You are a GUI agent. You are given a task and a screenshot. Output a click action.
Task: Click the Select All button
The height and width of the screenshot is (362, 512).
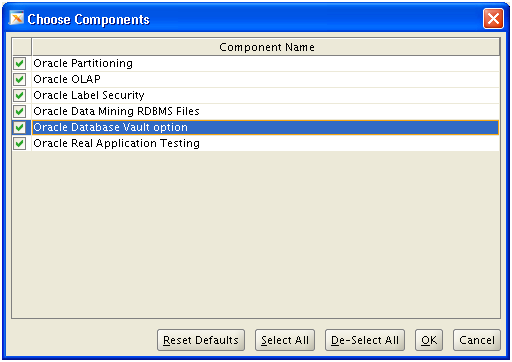point(285,340)
